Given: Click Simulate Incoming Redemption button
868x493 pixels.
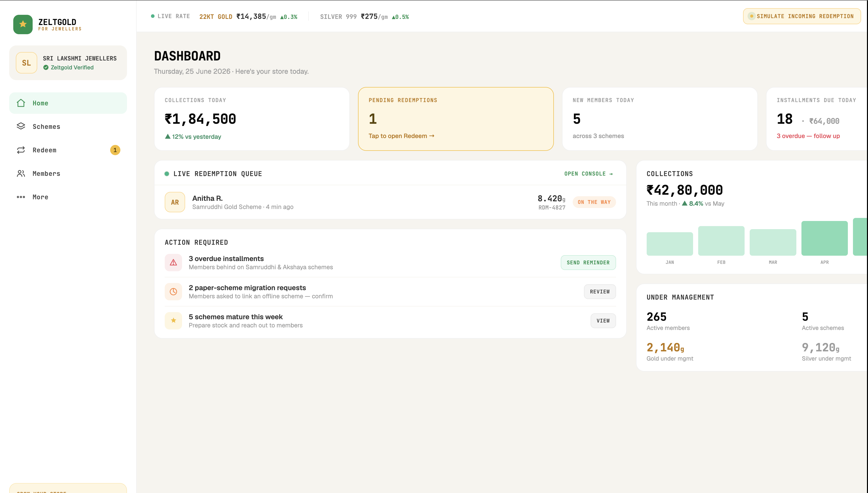Looking at the screenshot, I should click(x=802, y=16).
